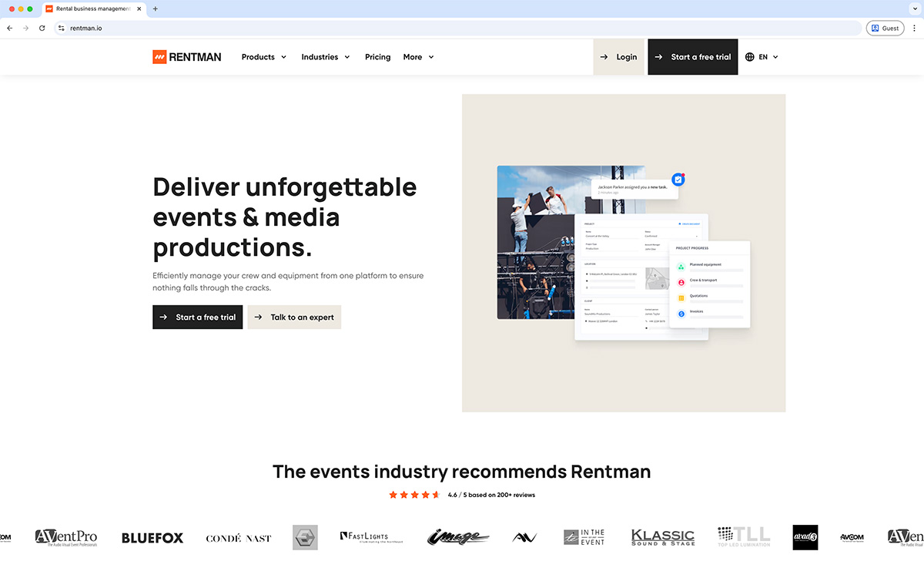The height and width of the screenshot is (578, 924).
Task: Open the EN language selector
Action: tap(768, 57)
